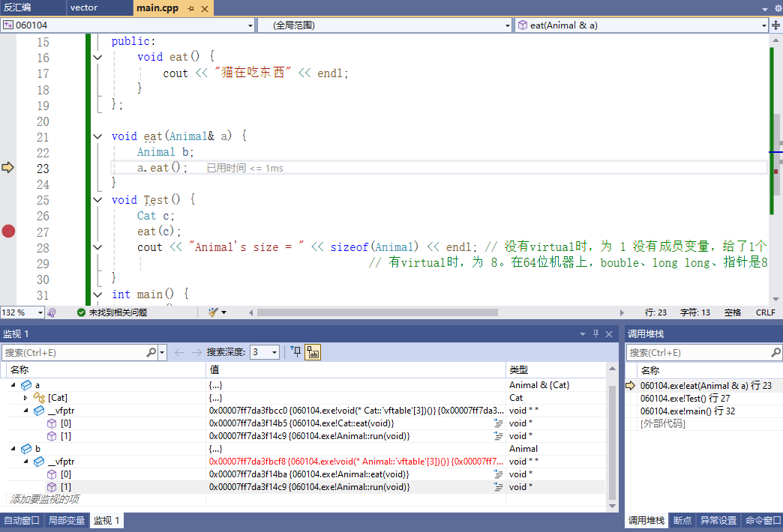Collapse the __vfptr node under a
The width and height of the screenshot is (783, 532).
pos(26,411)
